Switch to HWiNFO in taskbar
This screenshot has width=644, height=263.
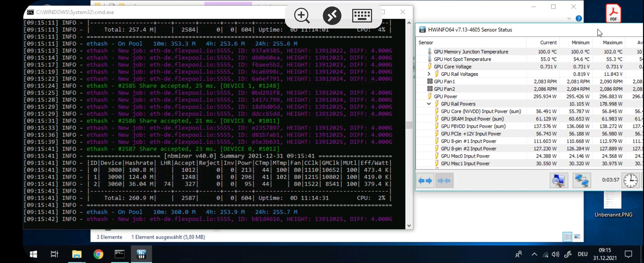141,254
